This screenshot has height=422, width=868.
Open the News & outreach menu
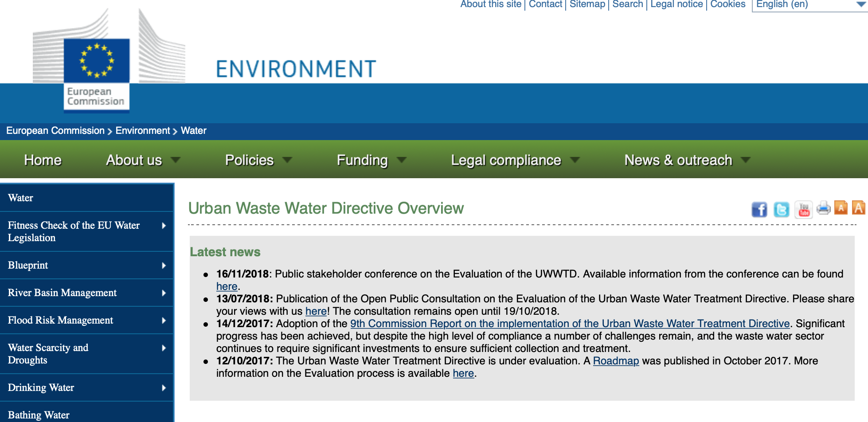pos(678,160)
